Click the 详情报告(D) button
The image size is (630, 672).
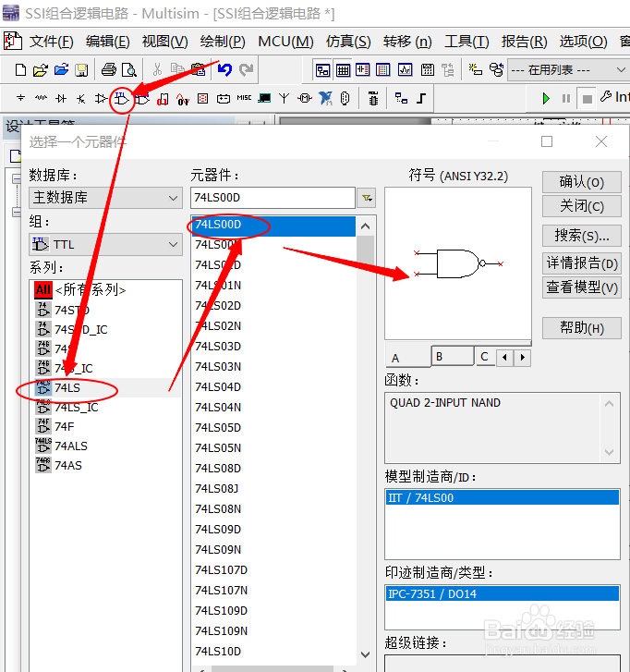click(x=582, y=263)
